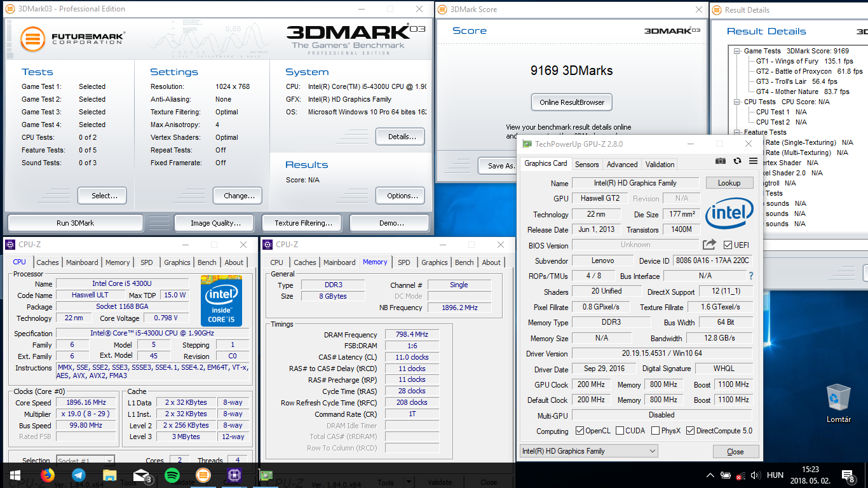This screenshot has height=488, width=868.
Task: Collapse the Game Tests tree node
Action: pyautogui.click(x=736, y=51)
